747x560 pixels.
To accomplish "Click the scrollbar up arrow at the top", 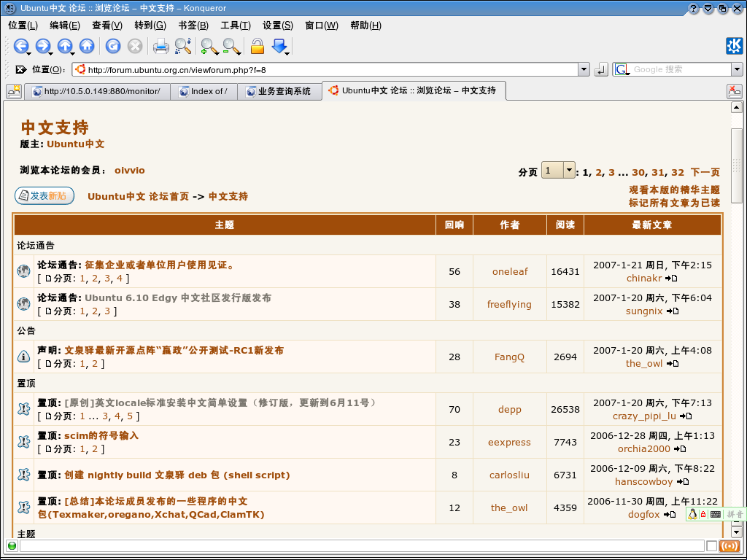I will (737, 108).
